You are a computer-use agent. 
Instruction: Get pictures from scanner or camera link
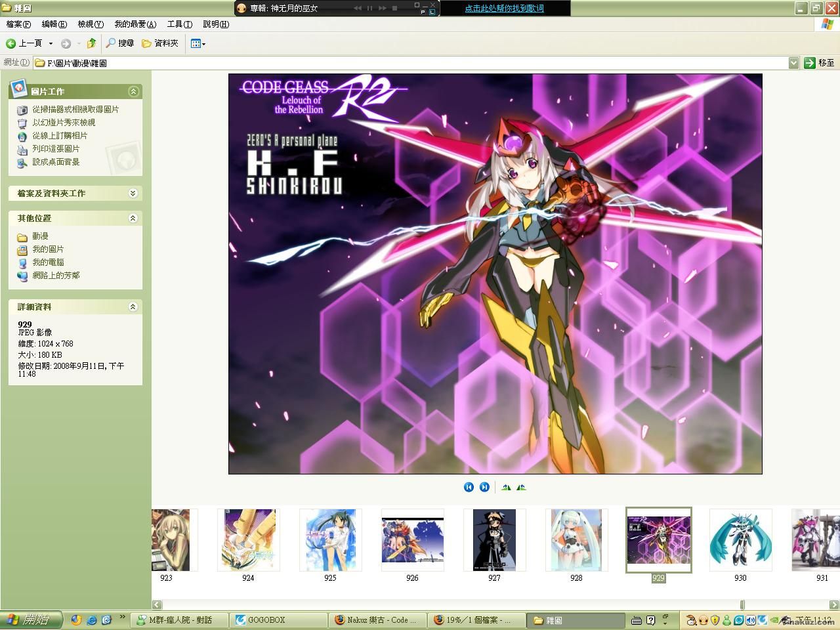[75, 110]
